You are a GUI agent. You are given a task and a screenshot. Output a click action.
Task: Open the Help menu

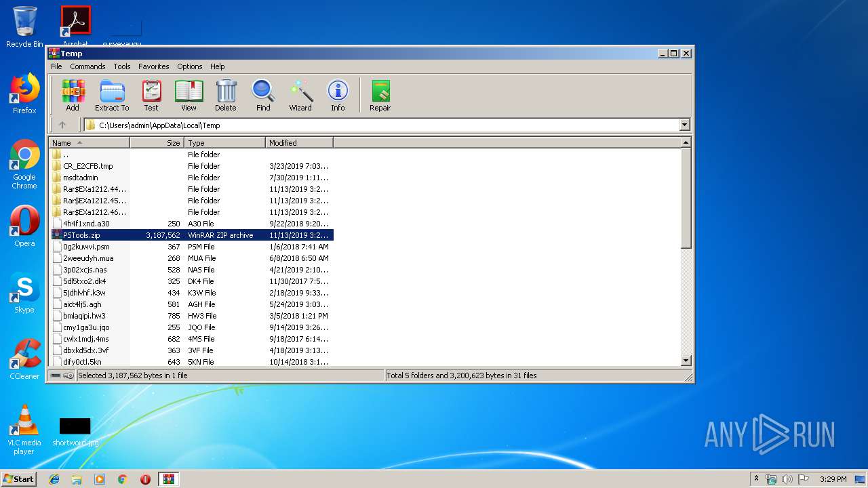click(217, 66)
